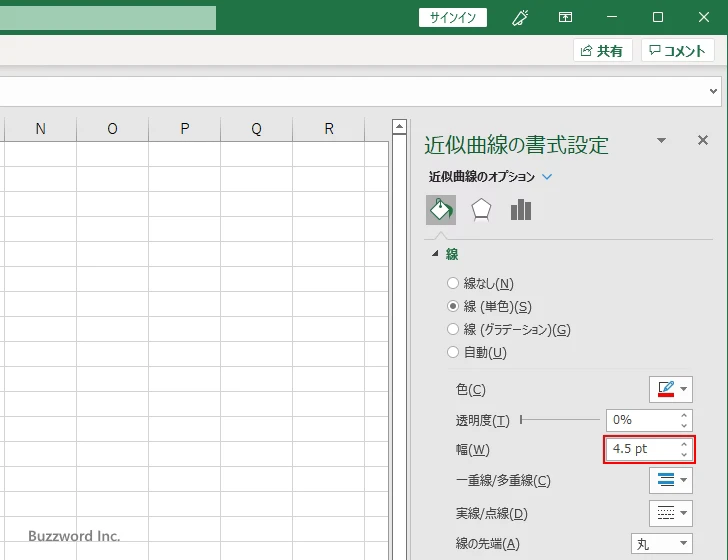The image size is (728, 560).
Task: Select column R header
Action: (329, 129)
